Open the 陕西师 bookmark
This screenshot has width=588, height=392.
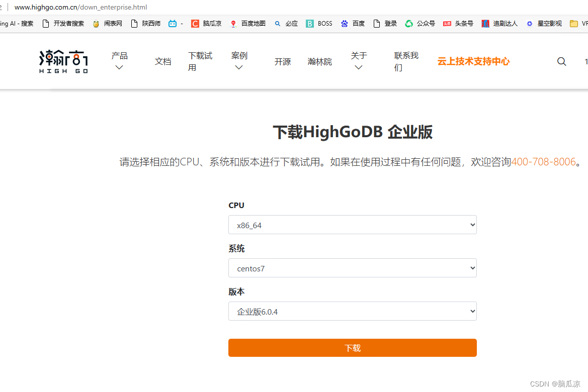[x=145, y=24]
